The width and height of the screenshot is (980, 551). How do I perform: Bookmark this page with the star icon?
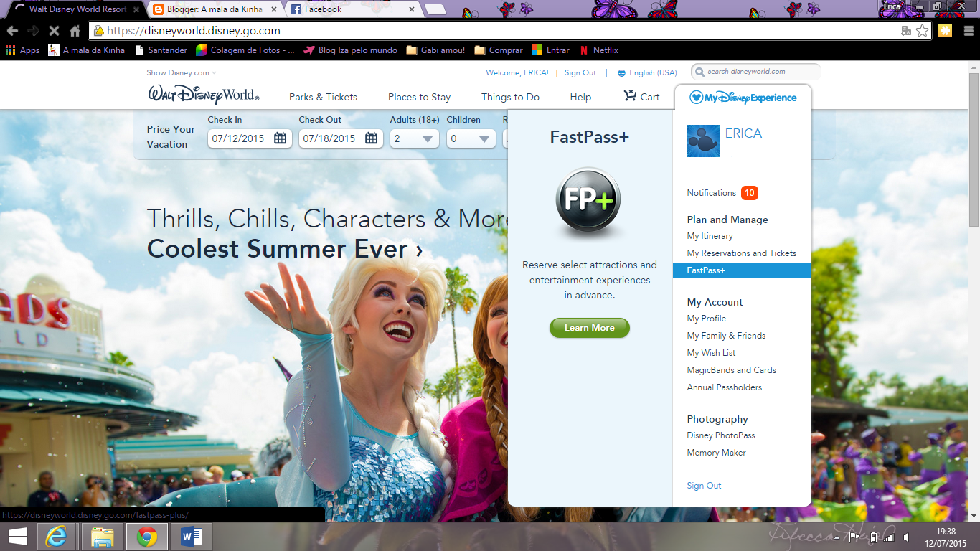point(923,31)
